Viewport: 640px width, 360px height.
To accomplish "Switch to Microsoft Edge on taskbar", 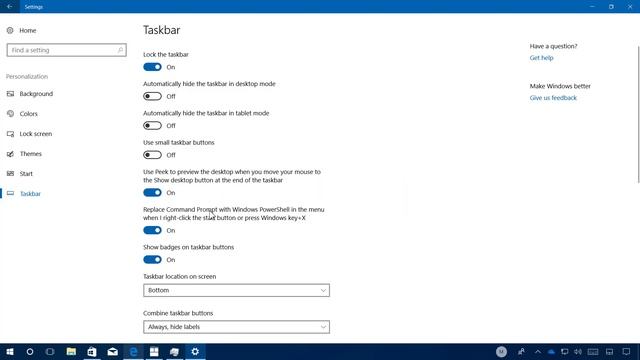I will (x=133, y=351).
